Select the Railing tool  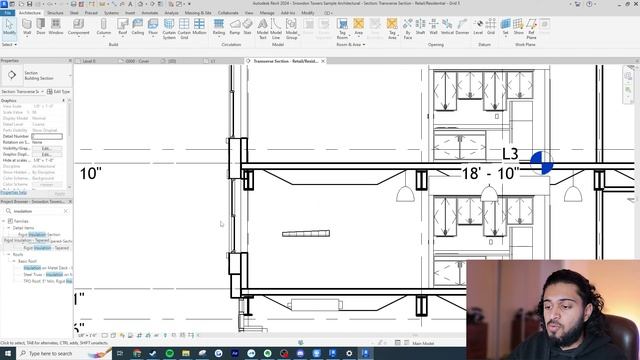click(x=219, y=27)
